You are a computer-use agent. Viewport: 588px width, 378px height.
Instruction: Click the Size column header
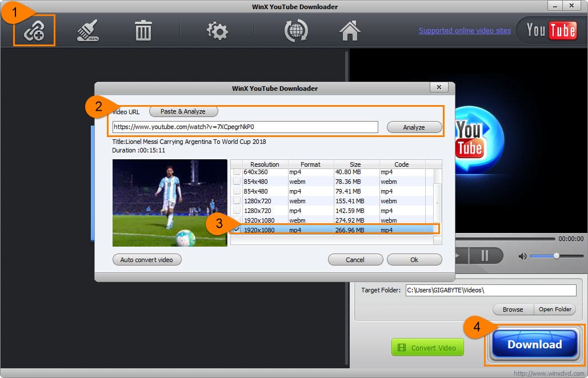[356, 164]
